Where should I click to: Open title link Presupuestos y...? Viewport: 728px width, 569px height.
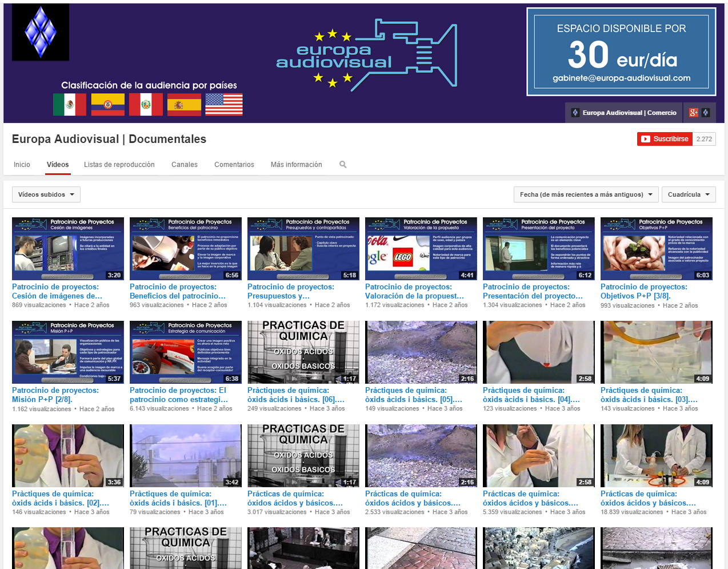tap(291, 292)
